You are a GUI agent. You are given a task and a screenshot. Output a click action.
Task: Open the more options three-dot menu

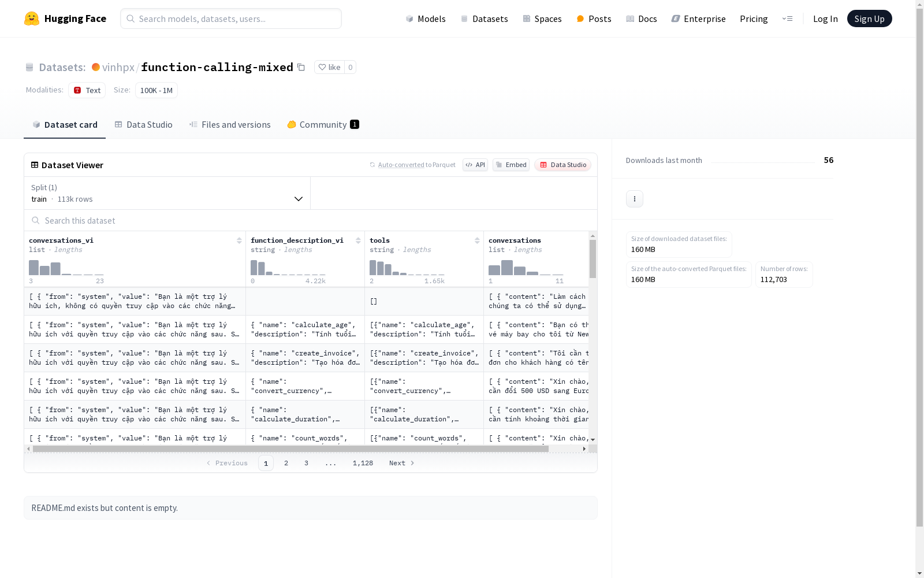[635, 199]
